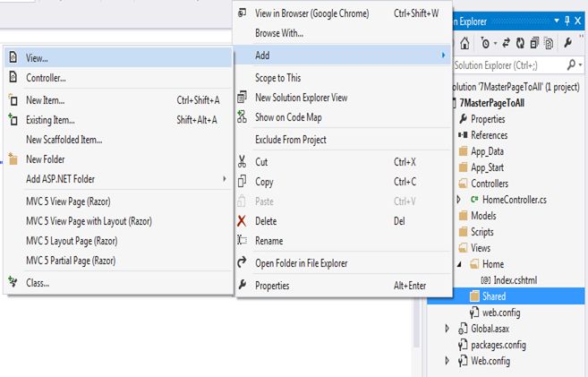Click the Open Folder in File Explorer arrow icon
588x377 pixels.
243,262
